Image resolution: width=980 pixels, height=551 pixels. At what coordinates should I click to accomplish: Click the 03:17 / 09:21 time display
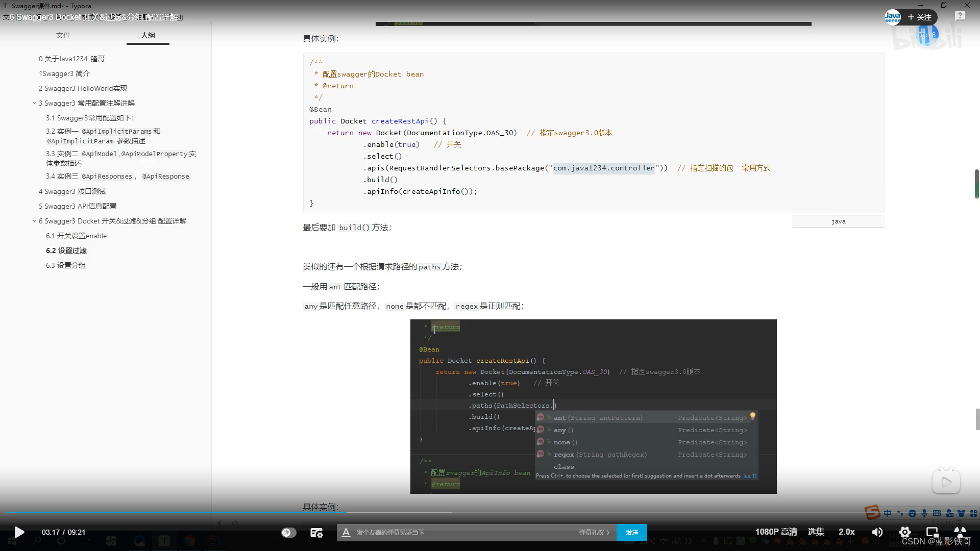(x=63, y=532)
